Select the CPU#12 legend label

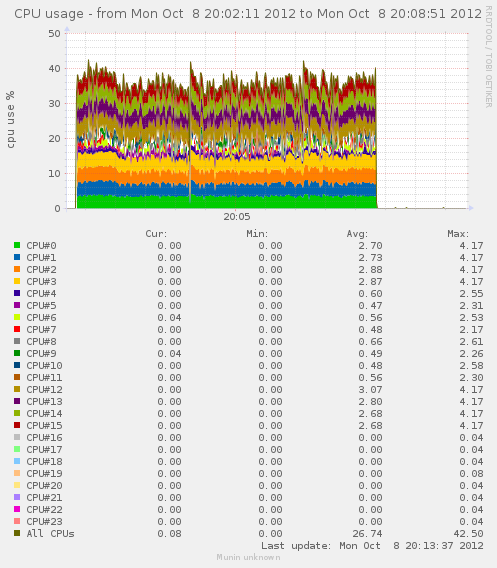[x=44, y=389]
